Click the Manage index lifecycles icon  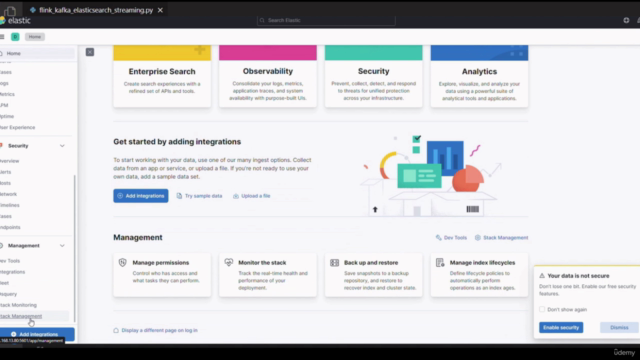(440, 262)
